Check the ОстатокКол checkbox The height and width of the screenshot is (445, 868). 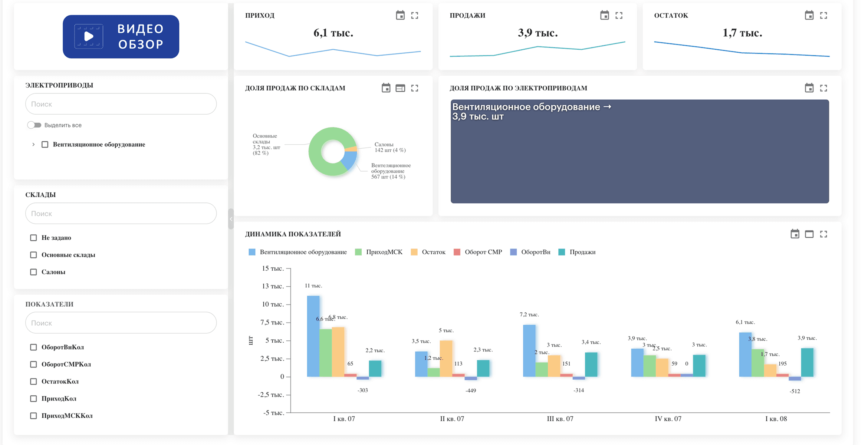click(x=33, y=381)
